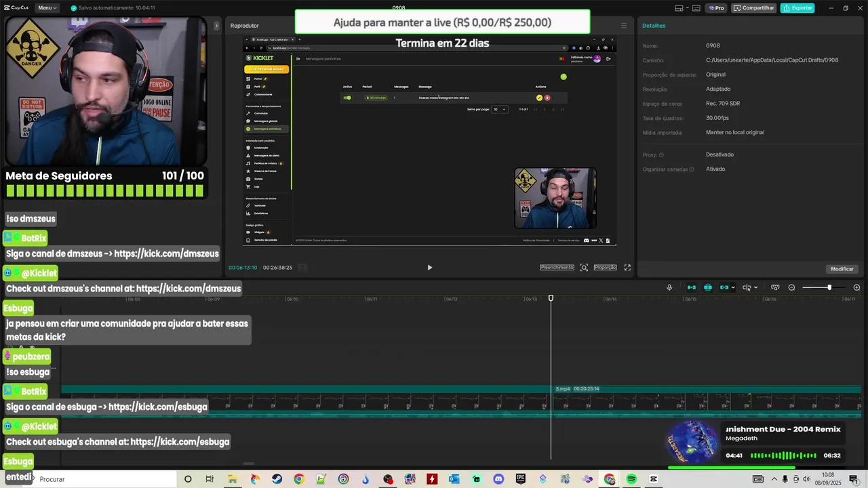Image resolution: width=868 pixels, height=488 pixels.
Task: Open the red lightning-bolt app on taskbar
Action: point(432,479)
